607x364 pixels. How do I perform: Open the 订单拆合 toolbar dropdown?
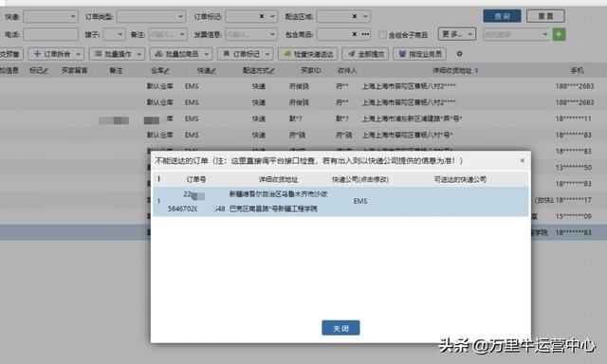tap(56, 54)
